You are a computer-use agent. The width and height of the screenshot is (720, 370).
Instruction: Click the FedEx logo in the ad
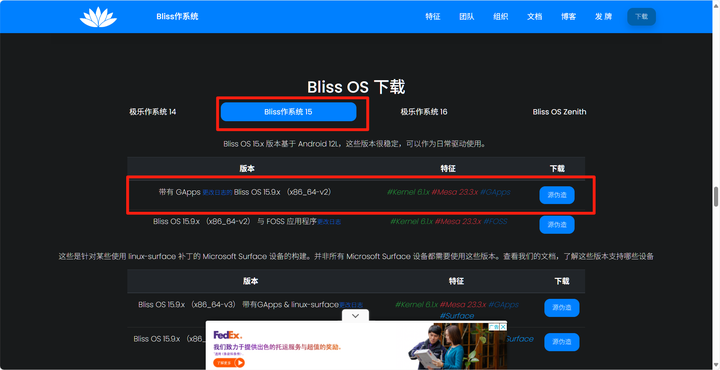pos(227,336)
